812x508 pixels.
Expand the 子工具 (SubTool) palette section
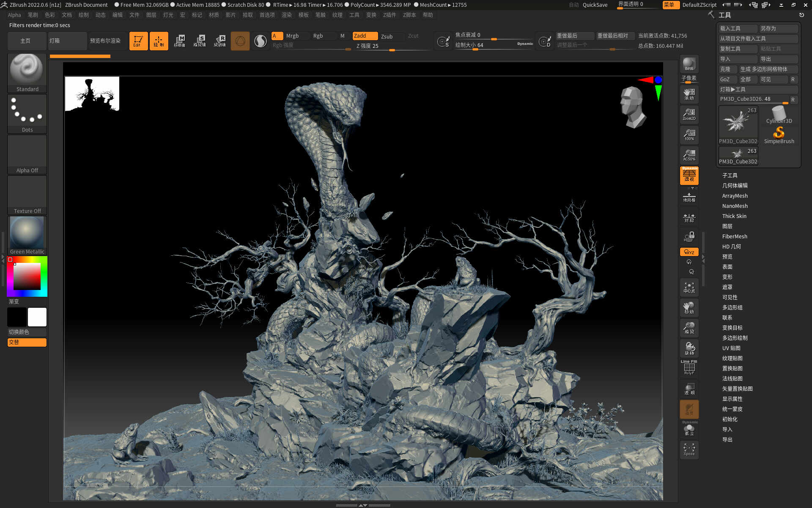(730, 175)
